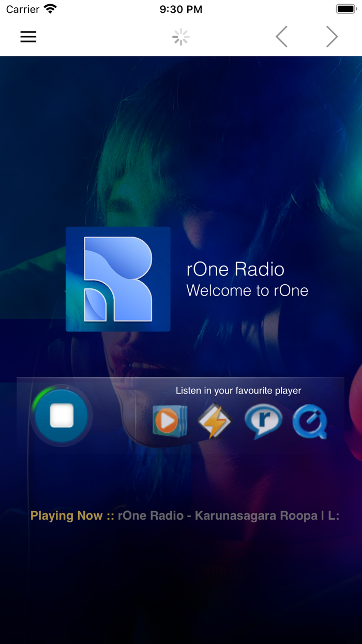Tap the Listen in your favourite player label
The height and width of the screenshot is (644, 362).
point(238,390)
